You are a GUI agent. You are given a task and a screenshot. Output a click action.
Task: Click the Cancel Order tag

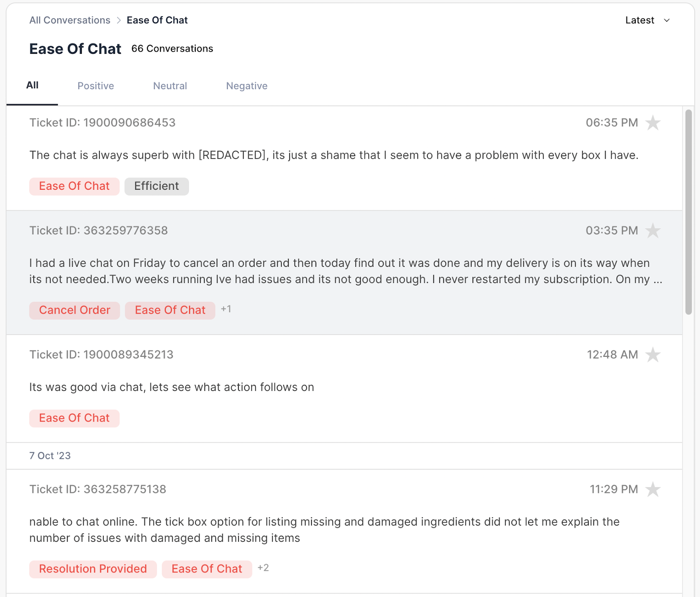74,310
